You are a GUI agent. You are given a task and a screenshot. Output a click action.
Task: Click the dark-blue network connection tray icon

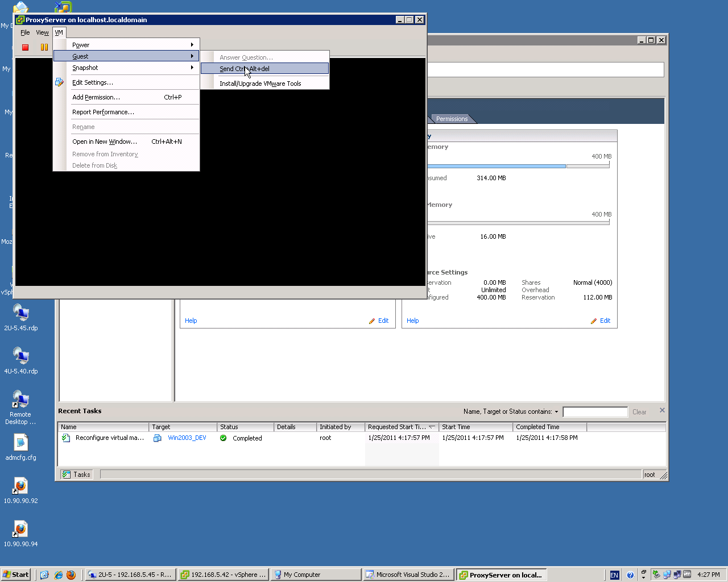tap(677, 575)
